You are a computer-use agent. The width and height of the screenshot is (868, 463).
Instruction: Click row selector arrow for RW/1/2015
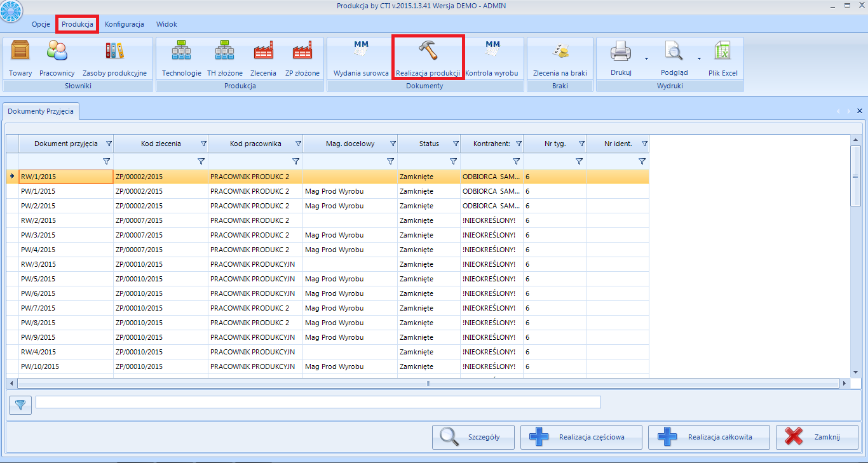[x=13, y=176]
